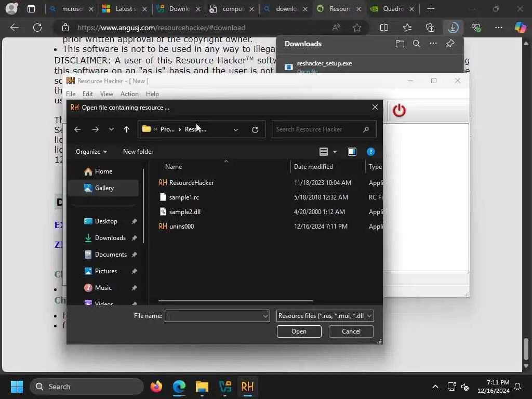
Task: Click Edge back navigation arrow
Action: [14, 28]
